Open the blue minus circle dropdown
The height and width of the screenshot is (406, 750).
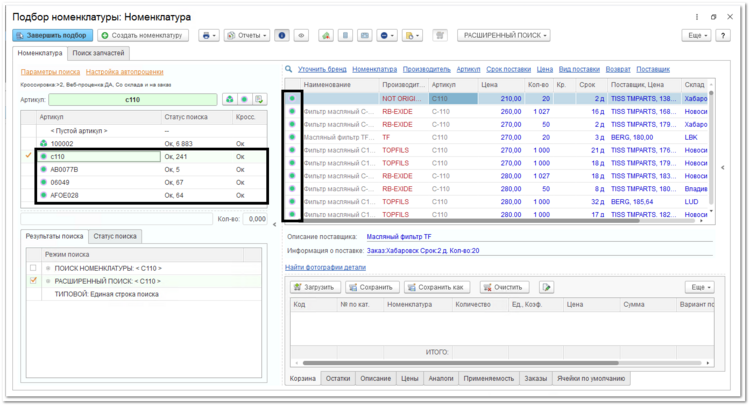pyautogui.click(x=387, y=35)
